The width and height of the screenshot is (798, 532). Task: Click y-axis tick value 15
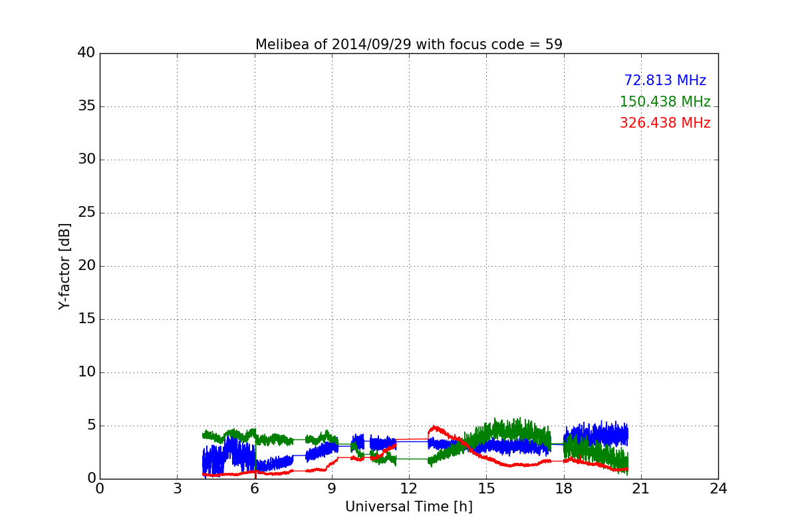coord(86,319)
